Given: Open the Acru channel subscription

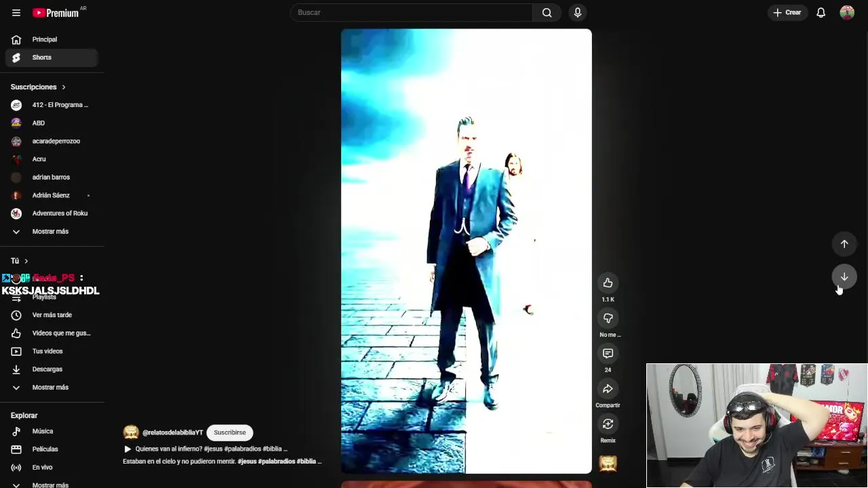Looking at the screenshot, I should pyautogui.click(x=52, y=159).
